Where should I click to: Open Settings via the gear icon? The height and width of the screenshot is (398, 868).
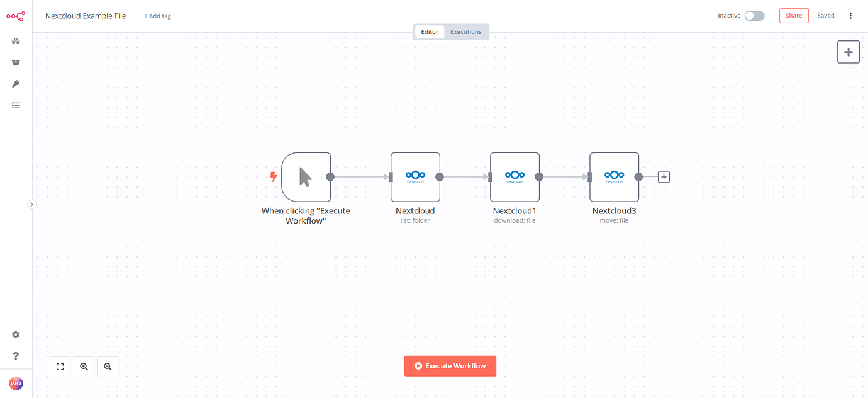[15, 334]
